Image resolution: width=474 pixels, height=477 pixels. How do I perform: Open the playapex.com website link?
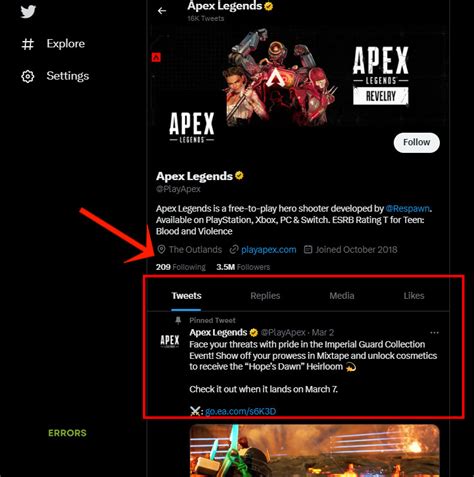(x=269, y=250)
